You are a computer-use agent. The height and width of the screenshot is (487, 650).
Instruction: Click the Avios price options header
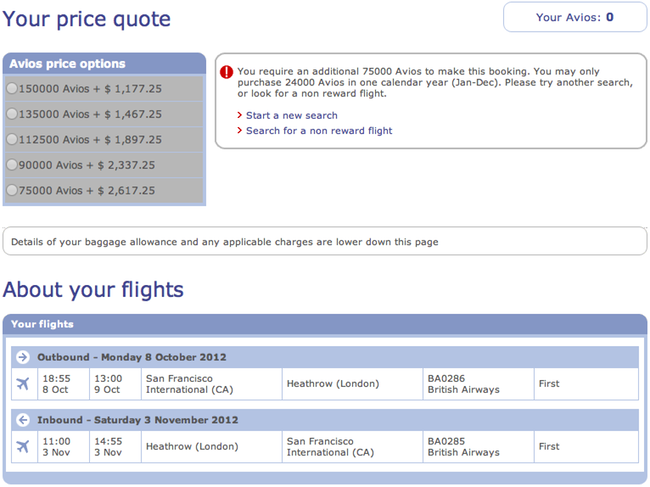coord(104,63)
